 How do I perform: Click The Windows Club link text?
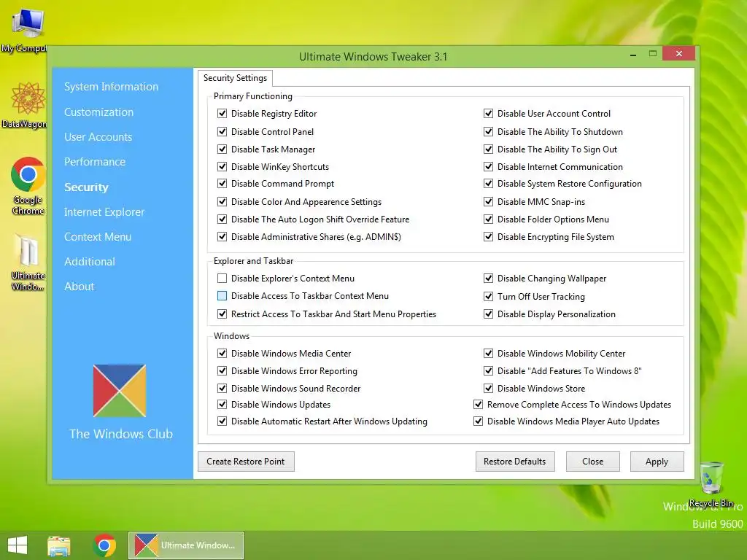pos(121,434)
